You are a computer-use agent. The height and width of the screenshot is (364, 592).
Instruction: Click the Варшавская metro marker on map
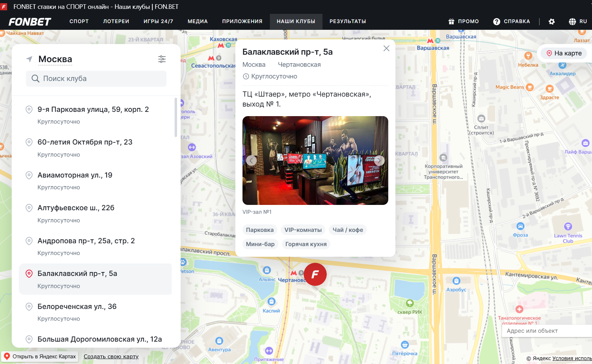click(430, 41)
